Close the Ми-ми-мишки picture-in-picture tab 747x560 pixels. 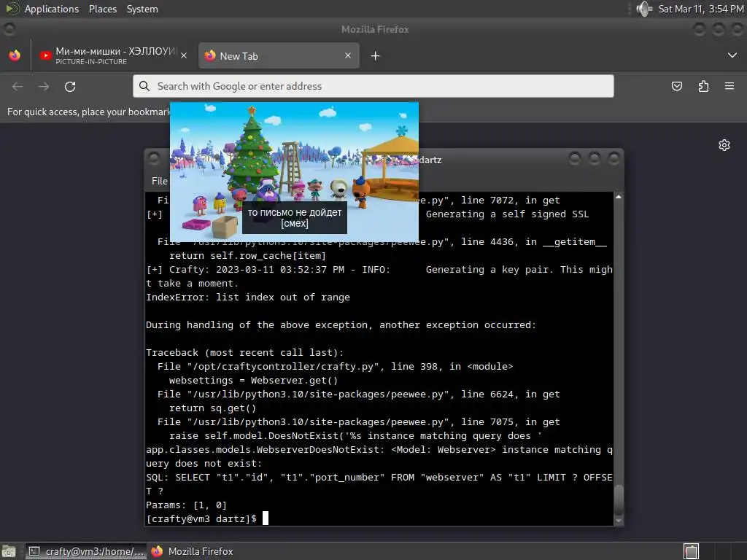pyautogui.click(x=184, y=55)
